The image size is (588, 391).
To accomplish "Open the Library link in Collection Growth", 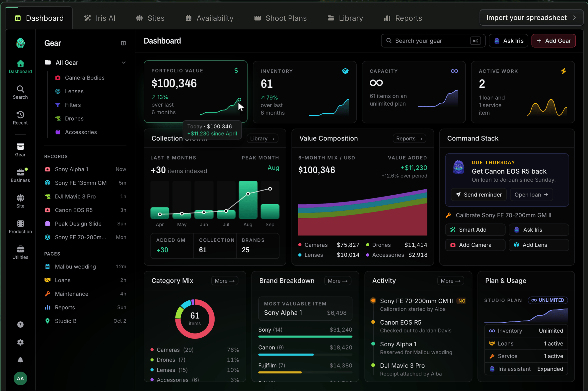I will point(262,138).
